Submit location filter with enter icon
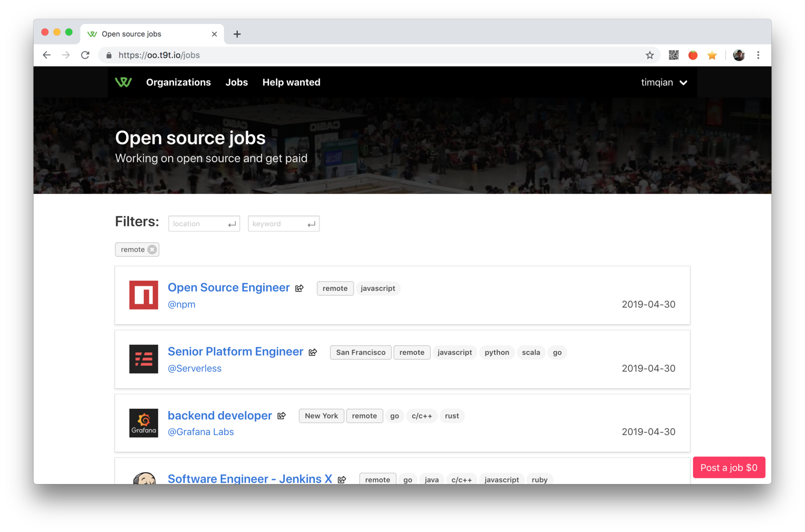The width and height of the screenshot is (805, 532). click(231, 224)
